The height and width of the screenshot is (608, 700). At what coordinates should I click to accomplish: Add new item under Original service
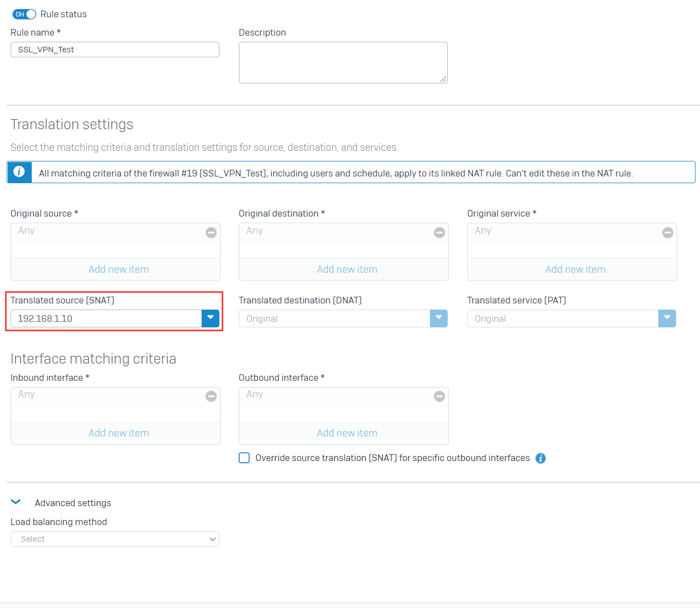tap(575, 269)
